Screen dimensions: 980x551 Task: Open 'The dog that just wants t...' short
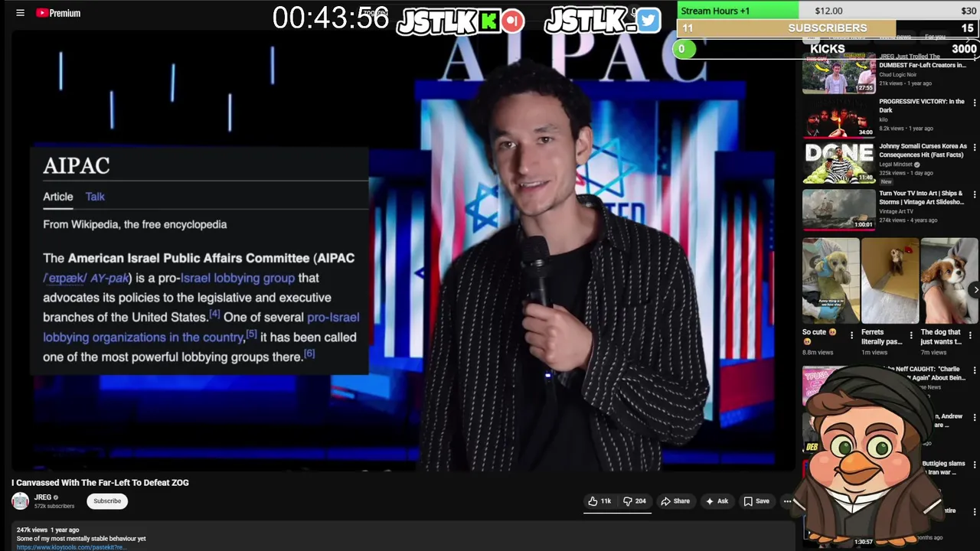949,281
